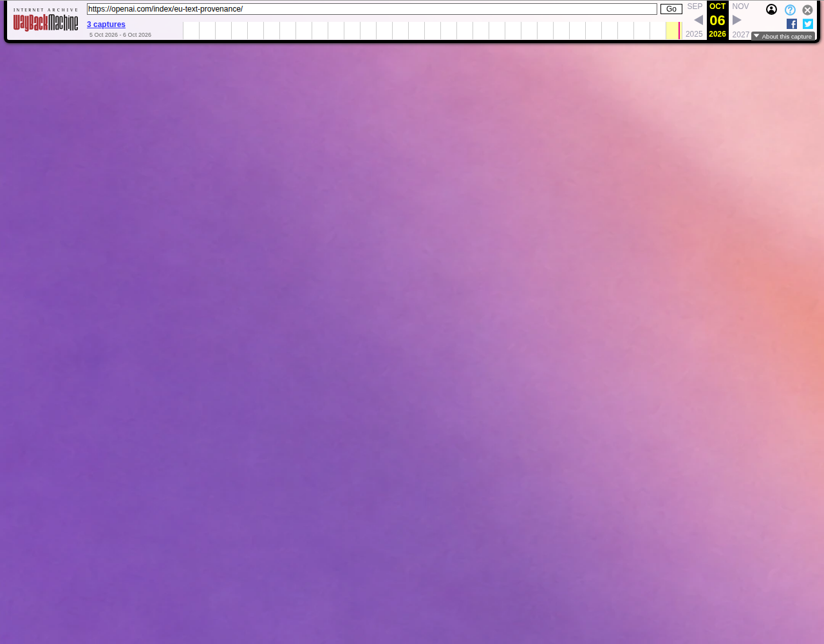Close the Wayback toolbar with X icon
This screenshot has height=644, width=824.
tap(807, 10)
